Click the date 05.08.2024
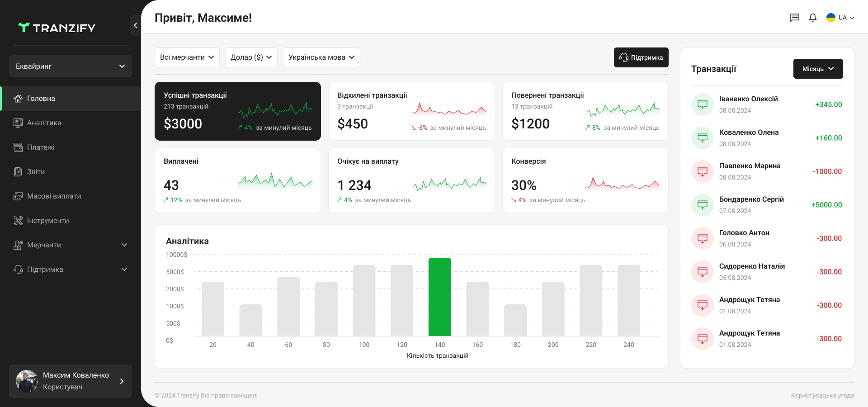The image size is (868, 407). coord(735,278)
